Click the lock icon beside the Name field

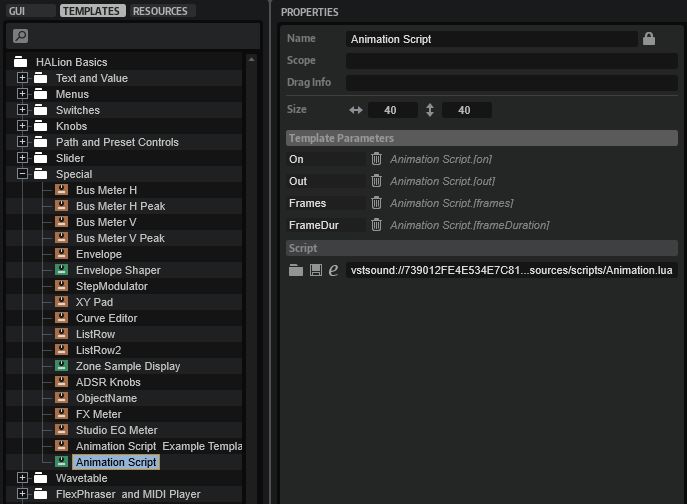pyautogui.click(x=649, y=39)
